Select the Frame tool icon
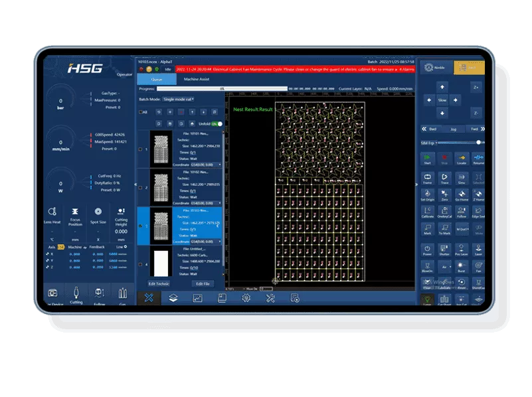Screen dimensions: 532x397 pyautogui.click(x=428, y=178)
